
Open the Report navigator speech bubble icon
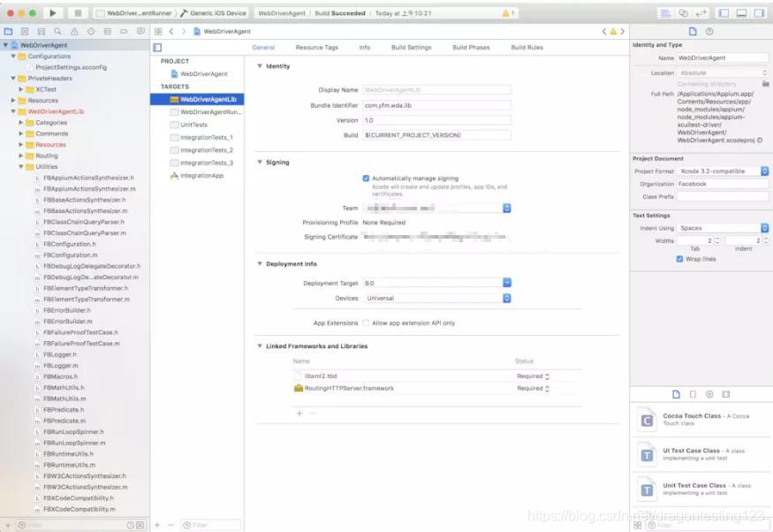140,32
